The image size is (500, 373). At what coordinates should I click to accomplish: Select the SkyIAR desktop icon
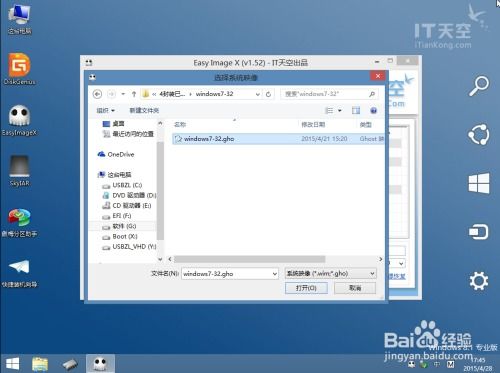click(x=19, y=171)
